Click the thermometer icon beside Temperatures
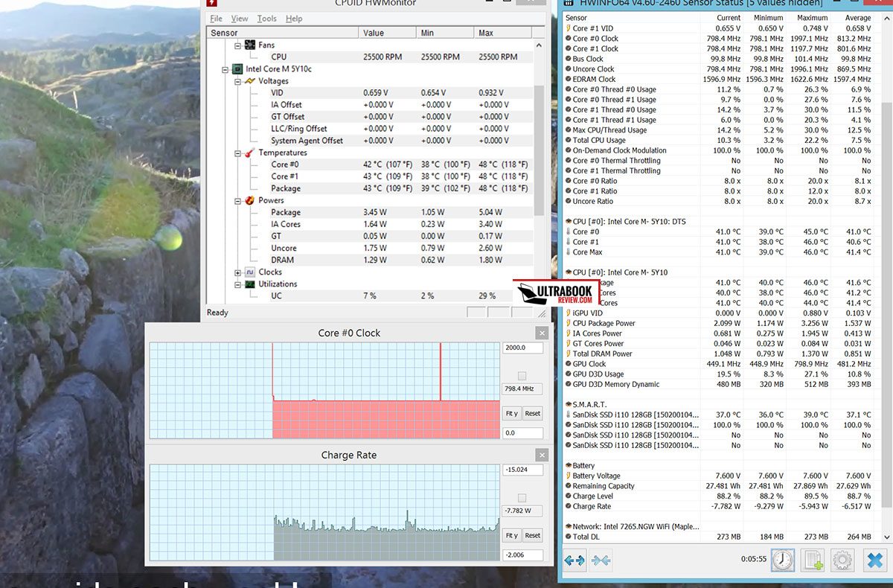The height and width of the screenshot is (588, 893). [250, 152]
